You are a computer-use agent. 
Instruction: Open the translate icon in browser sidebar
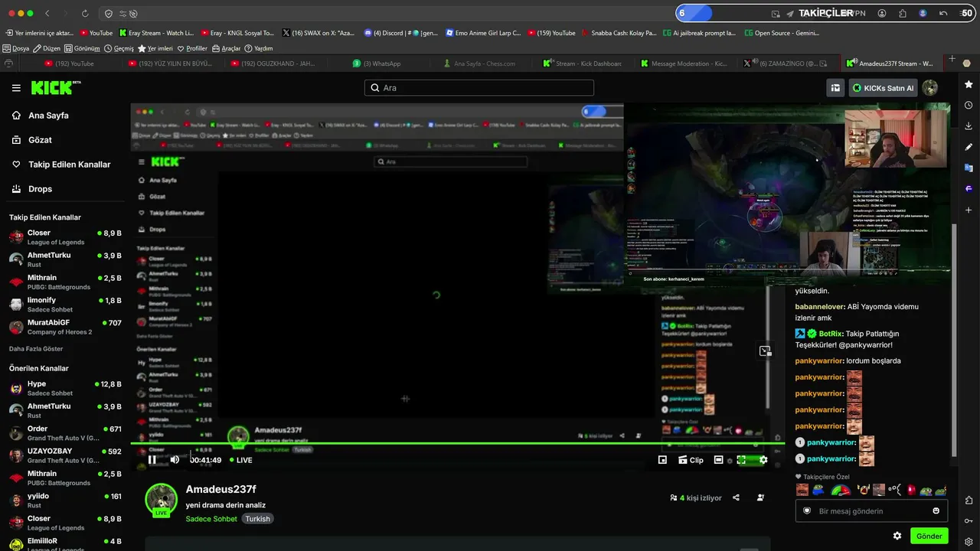pyautogui.click(x=969, y=168)
